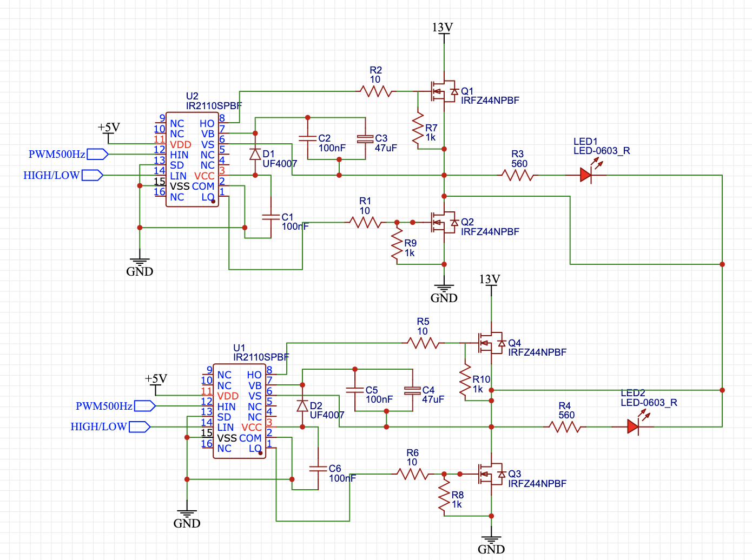Viewport: 752px width, 560px height.
Task: Select the Q2 MOSFET symbol
Action: coord(445,222)
